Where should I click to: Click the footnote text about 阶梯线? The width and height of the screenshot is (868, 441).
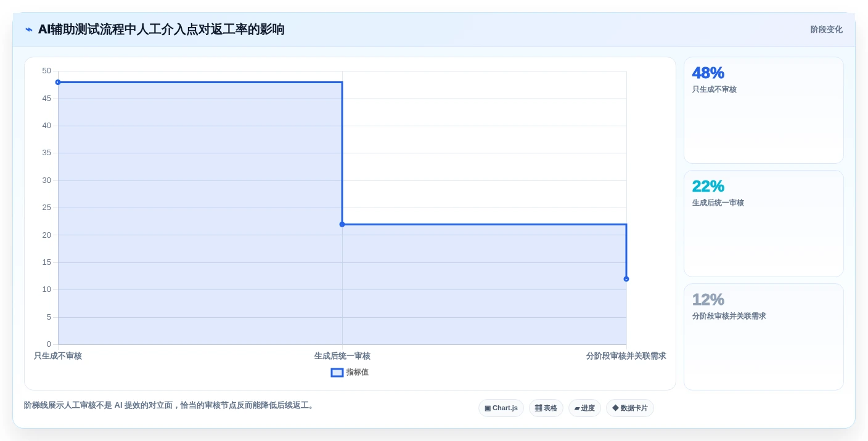point(170,405)
